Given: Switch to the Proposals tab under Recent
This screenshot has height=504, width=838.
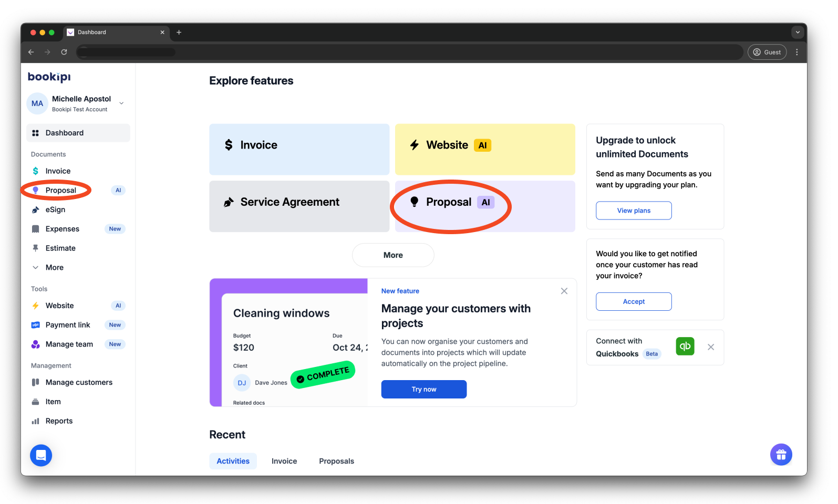Looking at the screenshot, I should [337, 461].
